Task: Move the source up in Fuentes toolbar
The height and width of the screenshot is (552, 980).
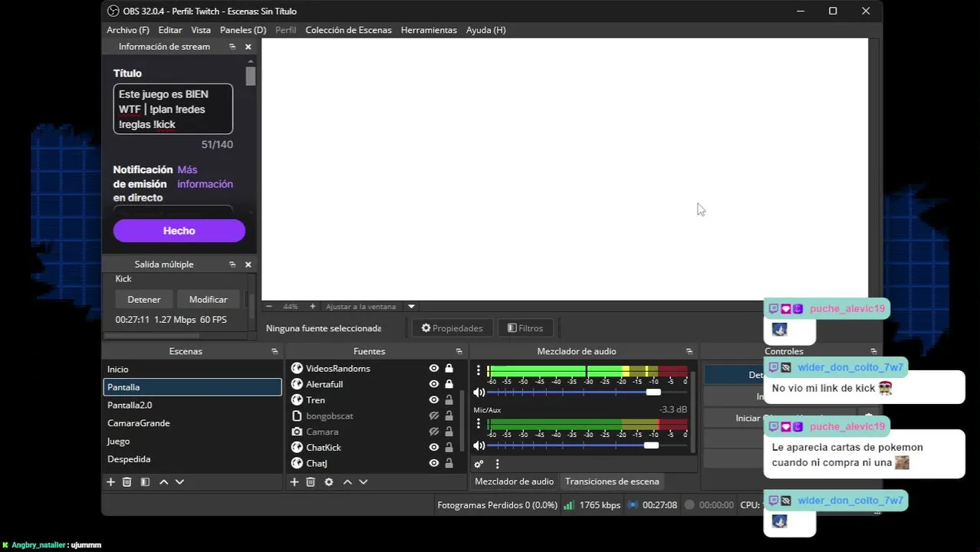Action: (x=347, y=482)
